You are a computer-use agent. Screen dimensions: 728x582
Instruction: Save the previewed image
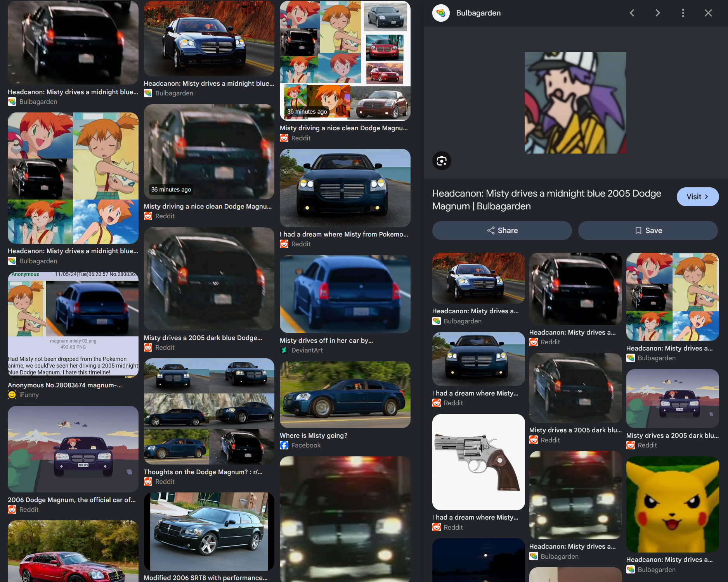[x=648, y=230]
